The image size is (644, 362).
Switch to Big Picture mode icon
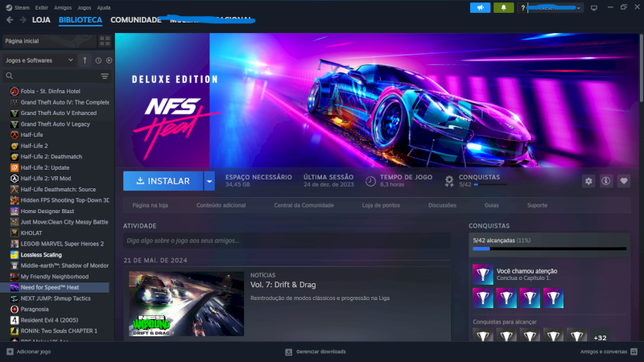point(594,8)
